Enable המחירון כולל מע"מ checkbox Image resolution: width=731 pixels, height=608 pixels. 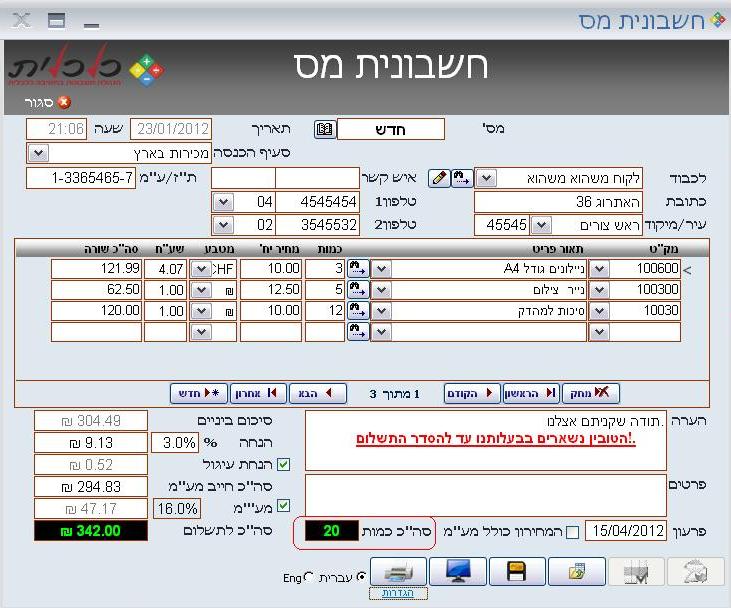pos(573,532)
